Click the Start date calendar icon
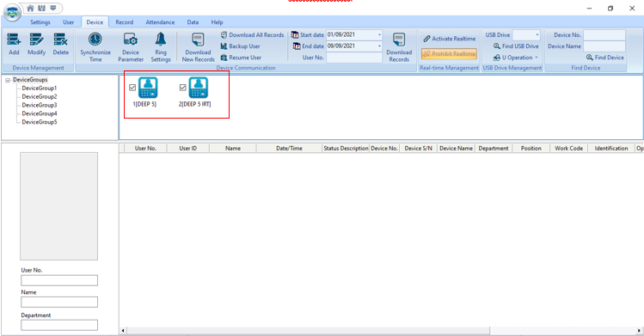The image size is (644, 336). 295,35
